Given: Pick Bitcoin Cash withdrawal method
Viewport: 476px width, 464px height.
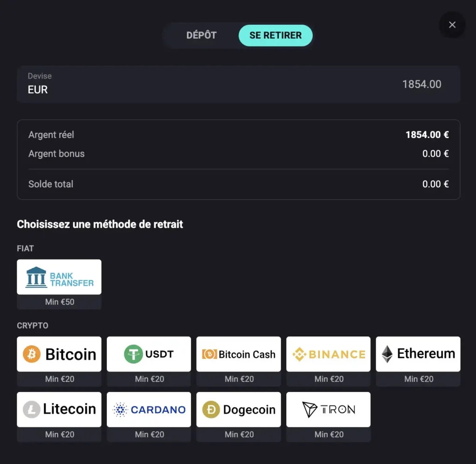Looking at the screenshot, I should (238, 354).
